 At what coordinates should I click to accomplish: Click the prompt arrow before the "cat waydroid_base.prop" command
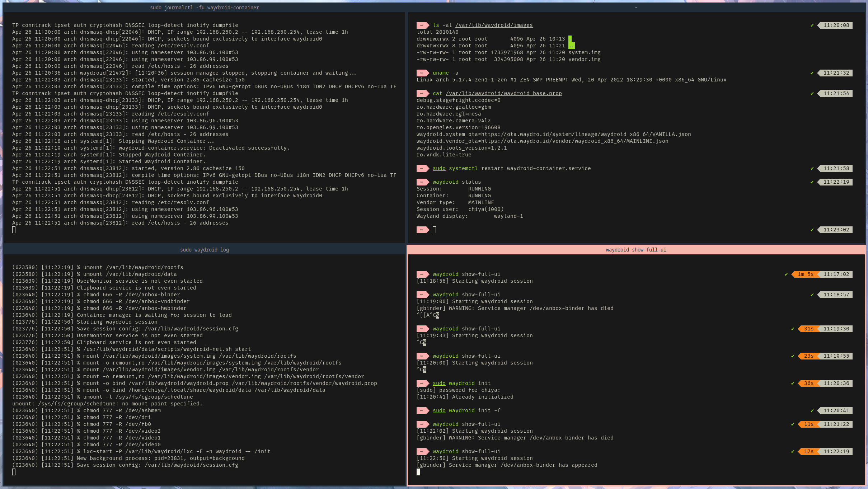(x=423, y=93)
